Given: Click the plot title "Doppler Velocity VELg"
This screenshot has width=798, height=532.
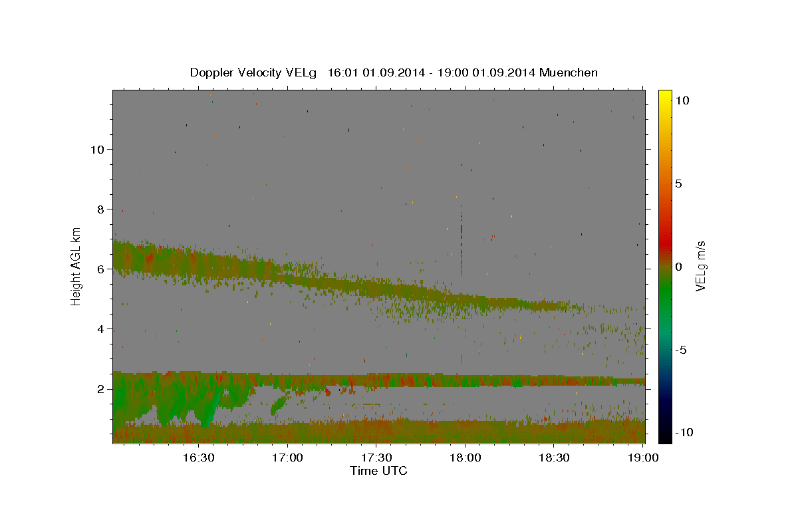Looking at the screenshot, I should tap(254, 72).
